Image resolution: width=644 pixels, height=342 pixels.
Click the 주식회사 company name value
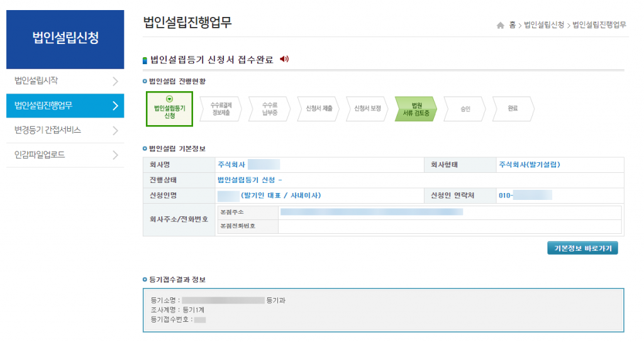[x=248, y=165]
